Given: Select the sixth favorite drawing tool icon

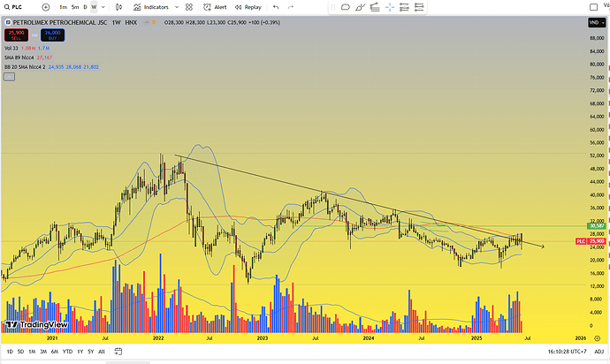Looking at the screenshot, I should point(404,7).
